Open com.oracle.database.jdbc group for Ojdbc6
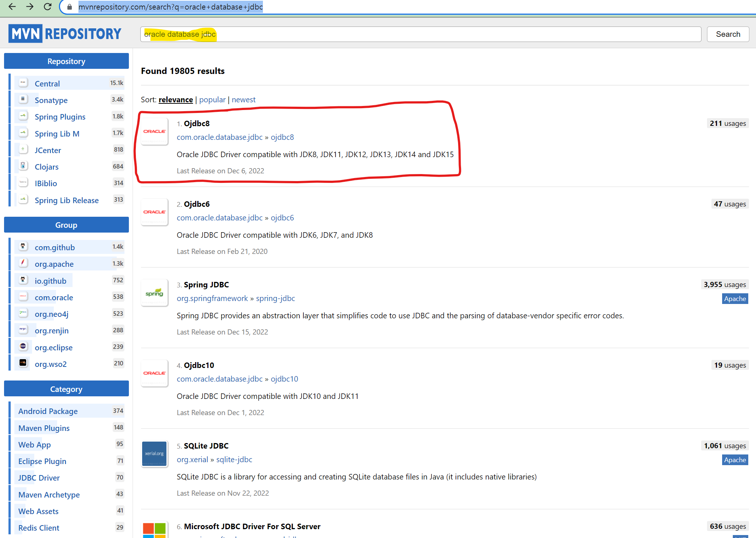Viewport: 756px width, 538px height. 219,218
